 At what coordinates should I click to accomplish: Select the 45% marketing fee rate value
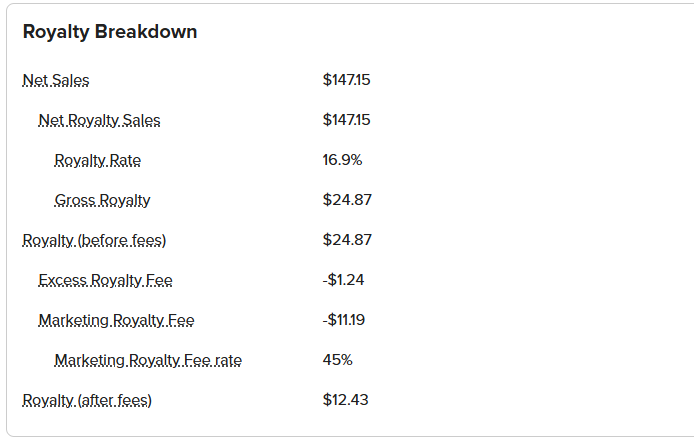click(x=338, y=360)
